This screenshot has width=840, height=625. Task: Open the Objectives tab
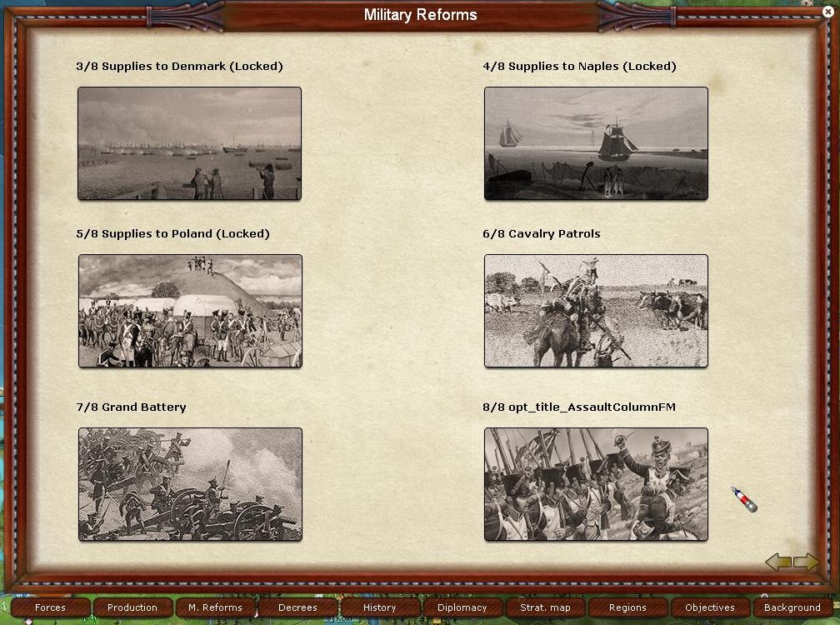(x=710, y=607)
